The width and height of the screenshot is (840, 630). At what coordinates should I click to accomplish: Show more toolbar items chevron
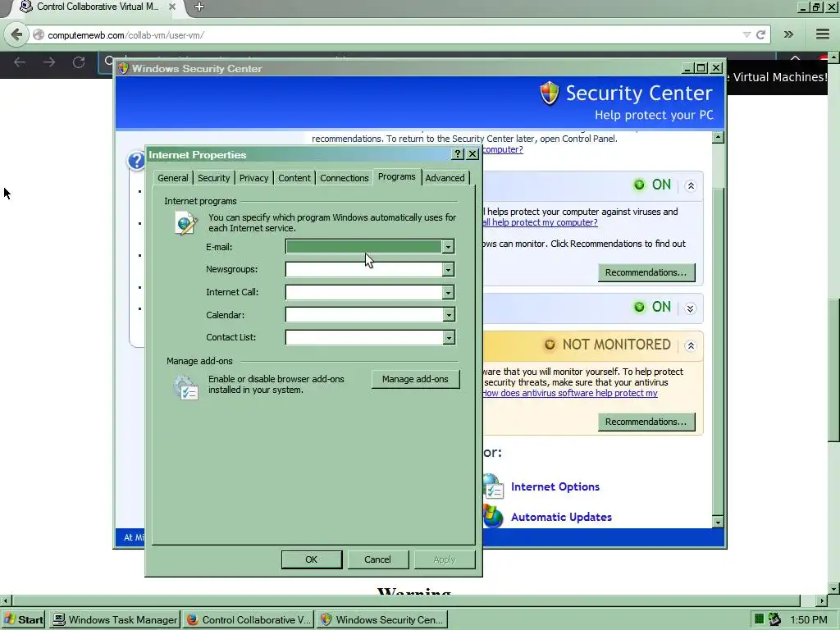[788, 34]
